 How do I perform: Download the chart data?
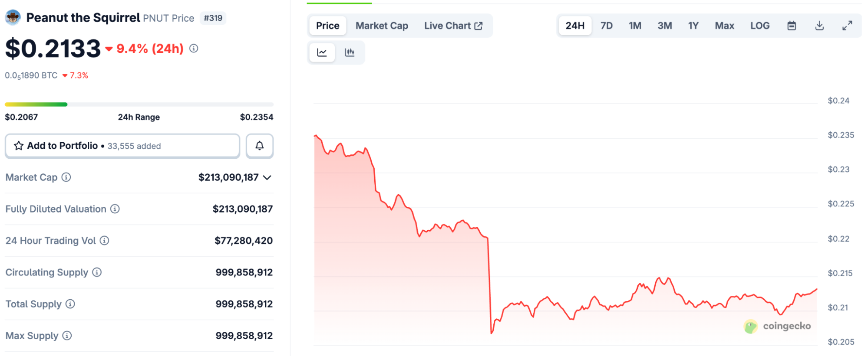(x=819, y=26)
